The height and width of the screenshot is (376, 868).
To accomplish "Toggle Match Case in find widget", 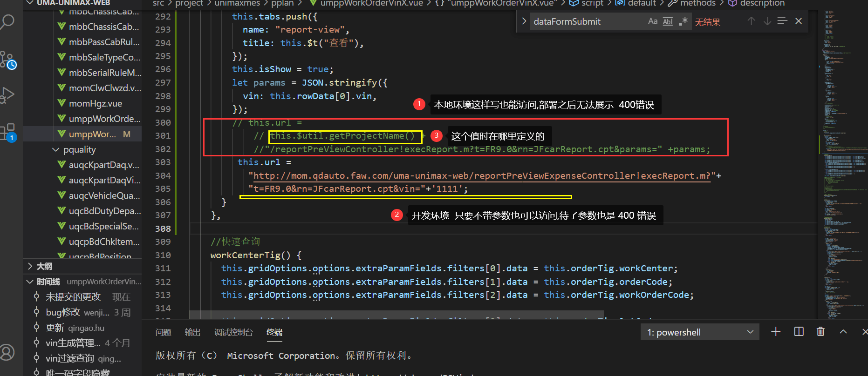I will [x=652, y=21].
